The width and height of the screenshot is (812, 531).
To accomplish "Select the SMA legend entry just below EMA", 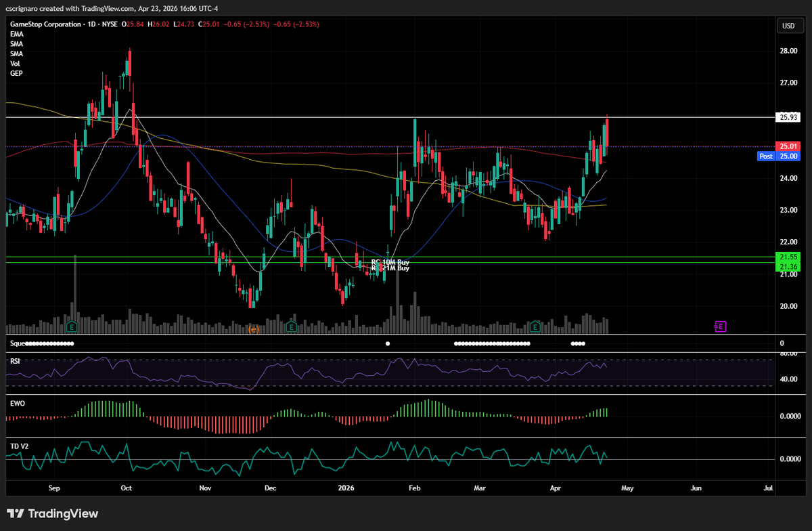I will point(17,43).
